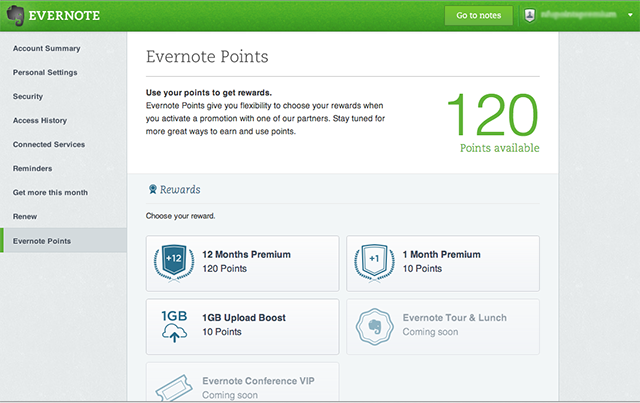Click the '120 Points' price text
The width and height of the screenshot is (640, 403).
pyautogui.click(x=224, y=268)
